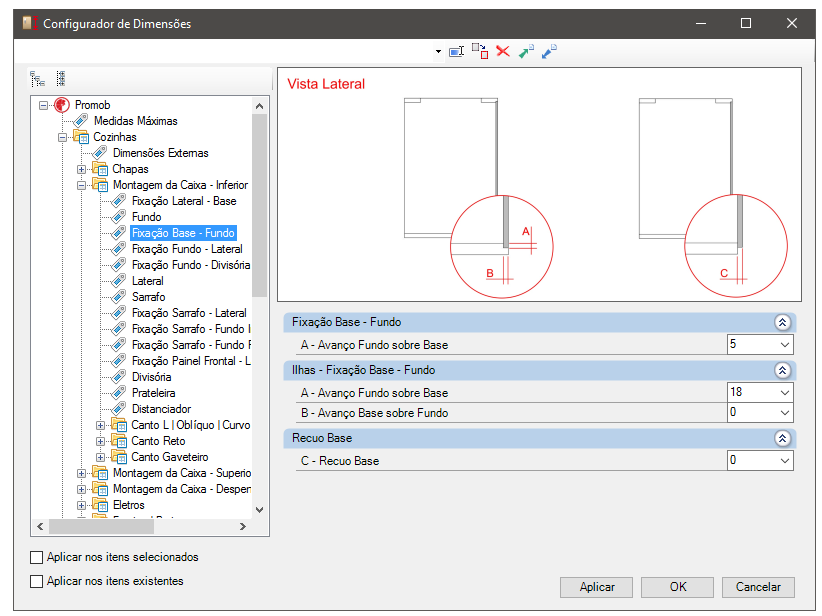Viewport: 822px width, 616px height.
Task: Click the Cancelar button
Action: (758, 587)
